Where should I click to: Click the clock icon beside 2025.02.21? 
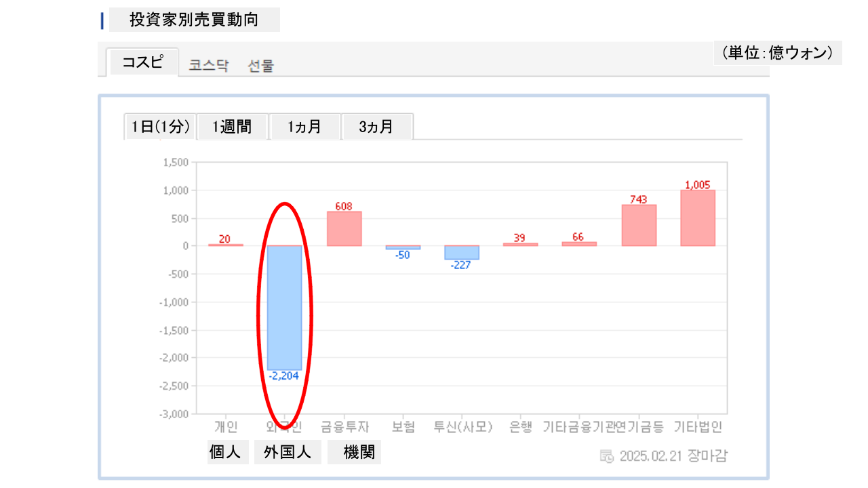point(607,455)
